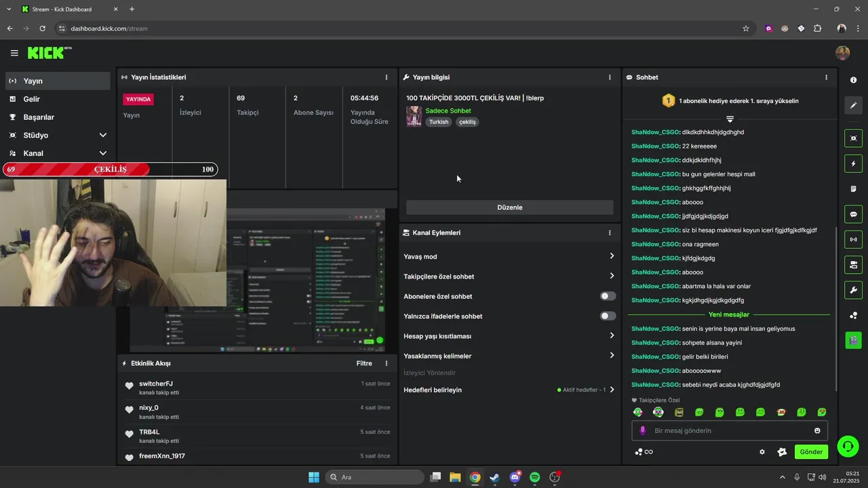Collapse the leaderboard with filter lines icon
The image size is (868, 488).
pyautogui.click(x=730, y=119)
